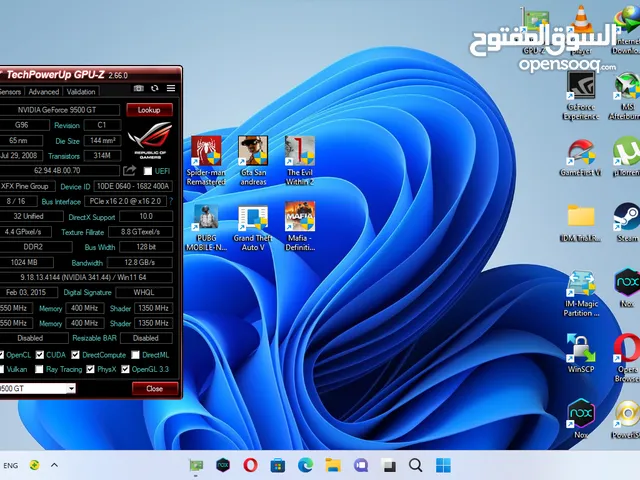Open Steam desktop shortcut
The image size is (640, 480).
[627, 223]
